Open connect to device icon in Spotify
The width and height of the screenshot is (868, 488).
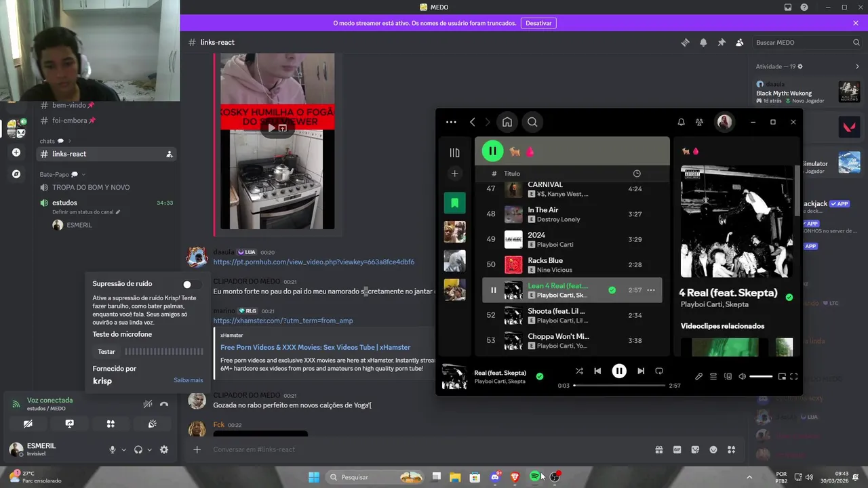[728, 376]
